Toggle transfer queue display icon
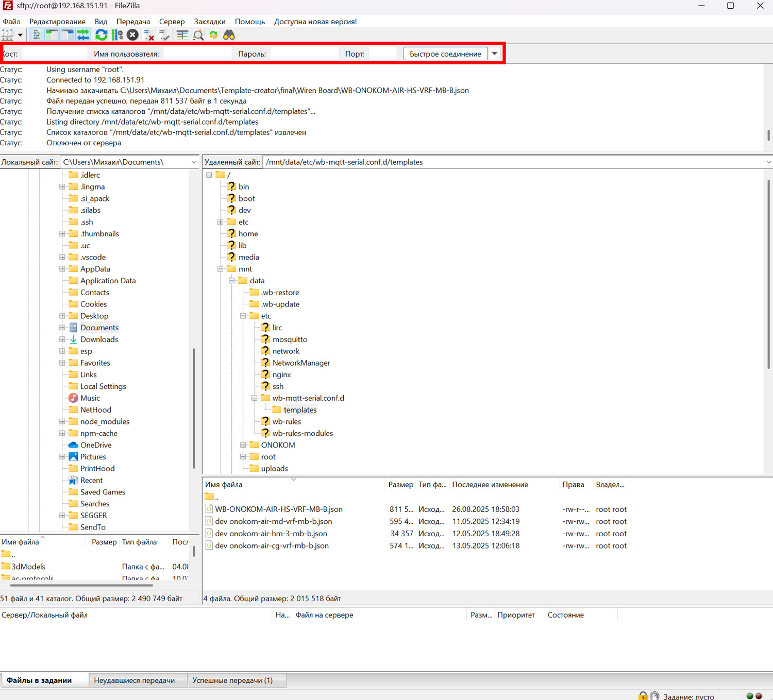The image size is (773, 700). pyautogui.click(x=83, y=35)
